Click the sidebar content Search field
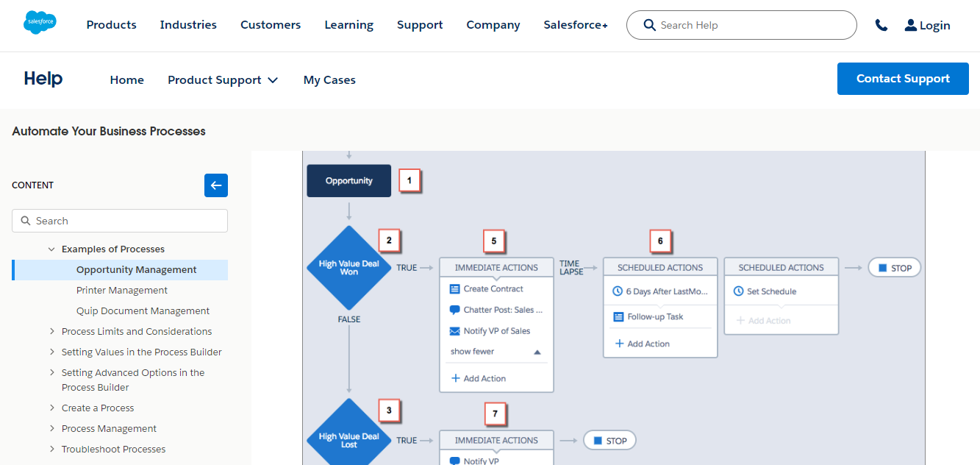Screen dimensions: 980x465 (x=120, y=221)
